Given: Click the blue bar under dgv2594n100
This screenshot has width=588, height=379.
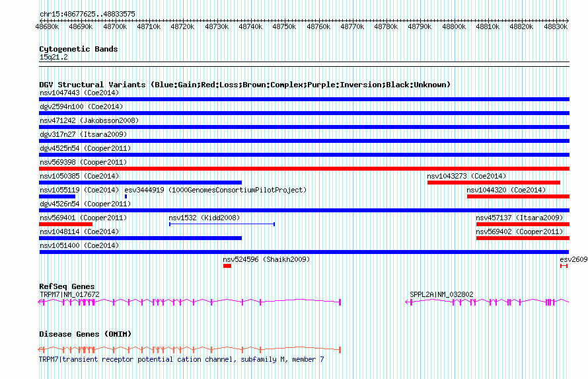Looking at the screenshot, I should point(304,113).
